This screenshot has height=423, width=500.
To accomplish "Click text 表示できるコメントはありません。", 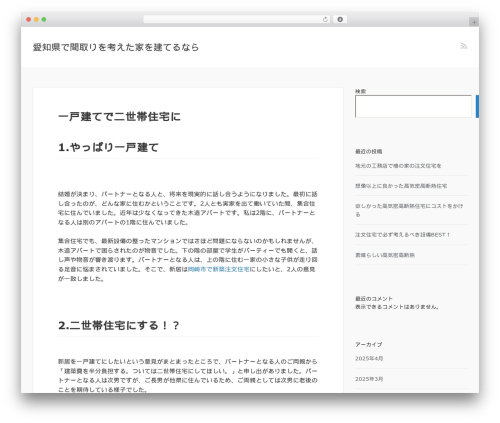I will click(x=397, y=307).
